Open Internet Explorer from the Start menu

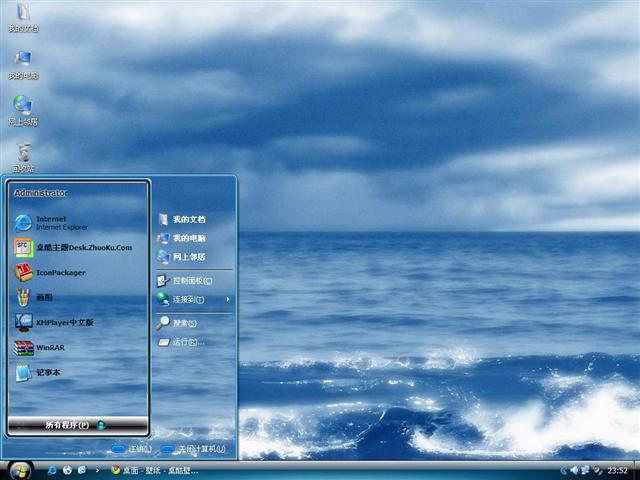point(50,222)
